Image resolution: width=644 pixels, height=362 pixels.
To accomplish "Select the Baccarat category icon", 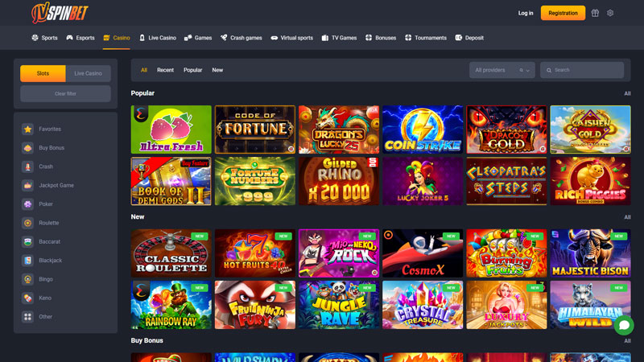I will [x=27, y=242].
